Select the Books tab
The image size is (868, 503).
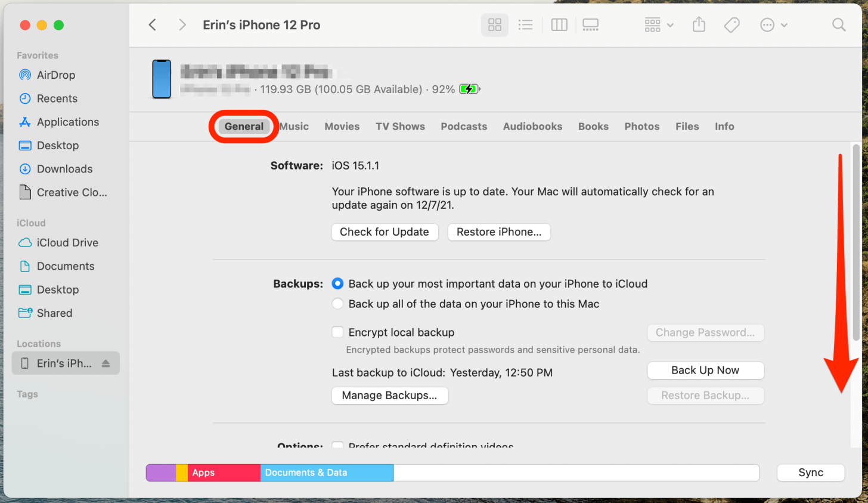coord(593,126)
